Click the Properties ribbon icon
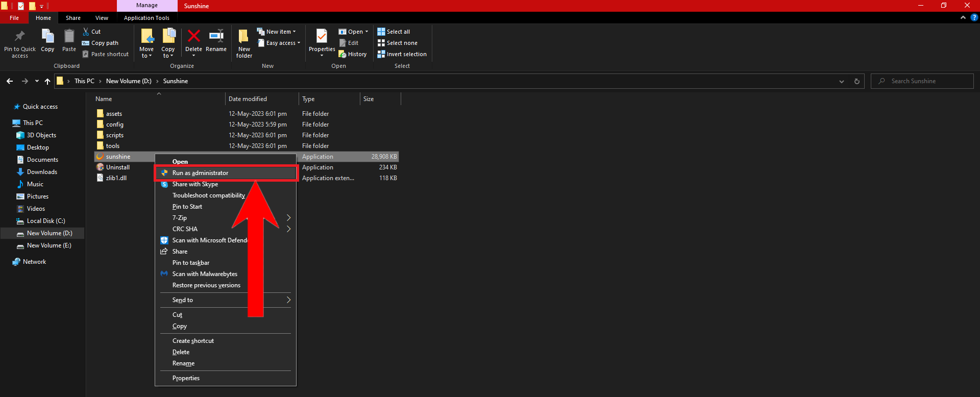The height and width of the screenshot is (397, 980). coord(322,36)
